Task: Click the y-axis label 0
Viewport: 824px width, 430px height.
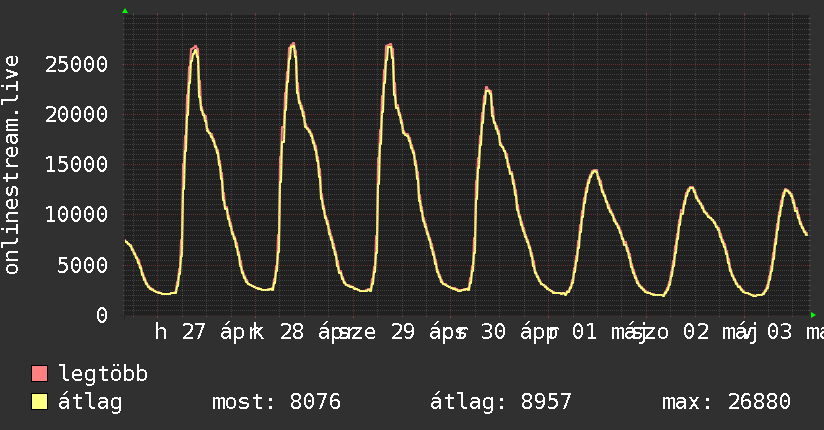Action: coord(102,315)
